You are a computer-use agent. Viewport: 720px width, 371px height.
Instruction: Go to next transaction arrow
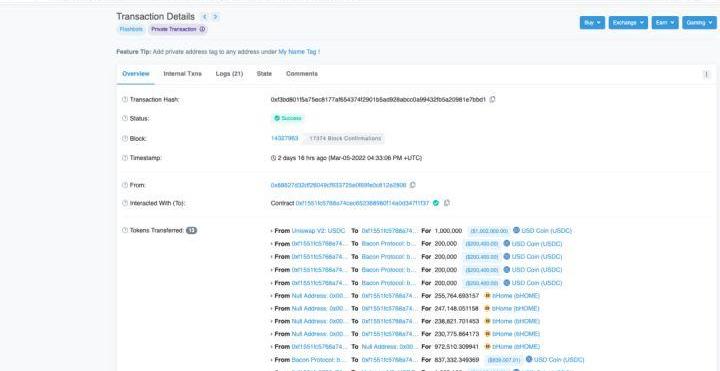click(215, 17)
